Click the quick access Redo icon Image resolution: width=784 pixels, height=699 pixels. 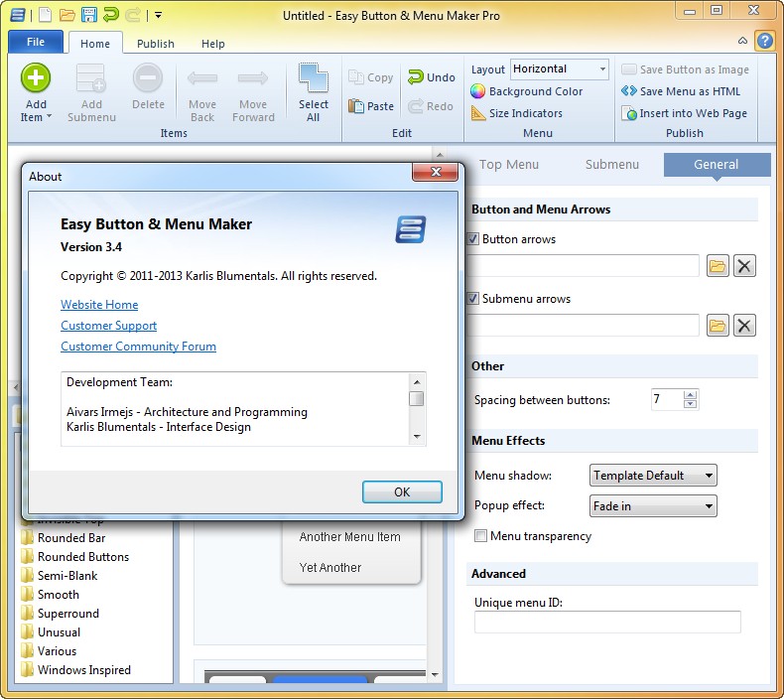coord(133,15)
